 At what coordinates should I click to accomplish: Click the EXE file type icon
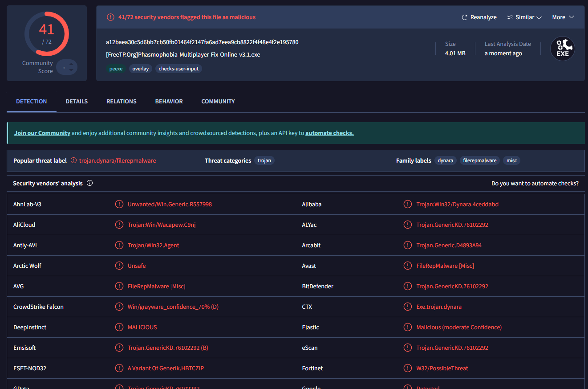563,49
